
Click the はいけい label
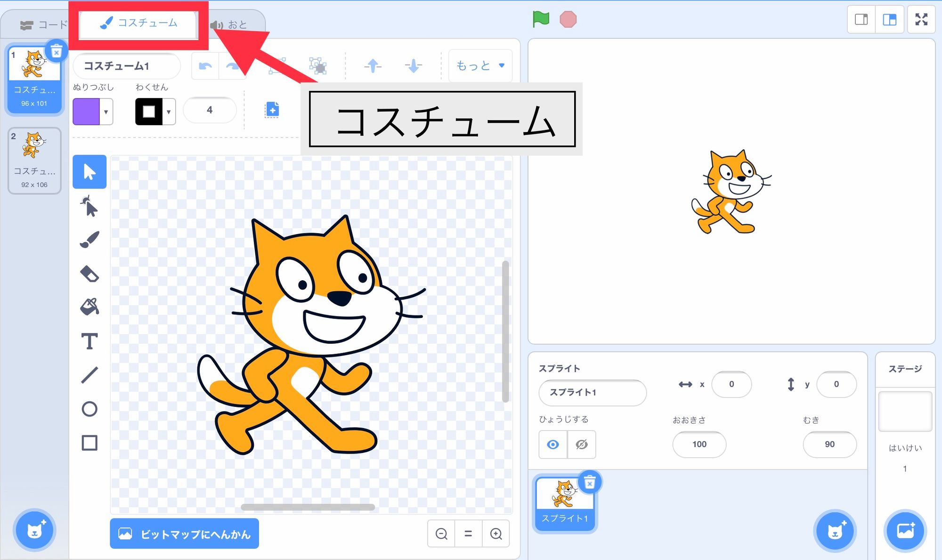coord(905,448)
